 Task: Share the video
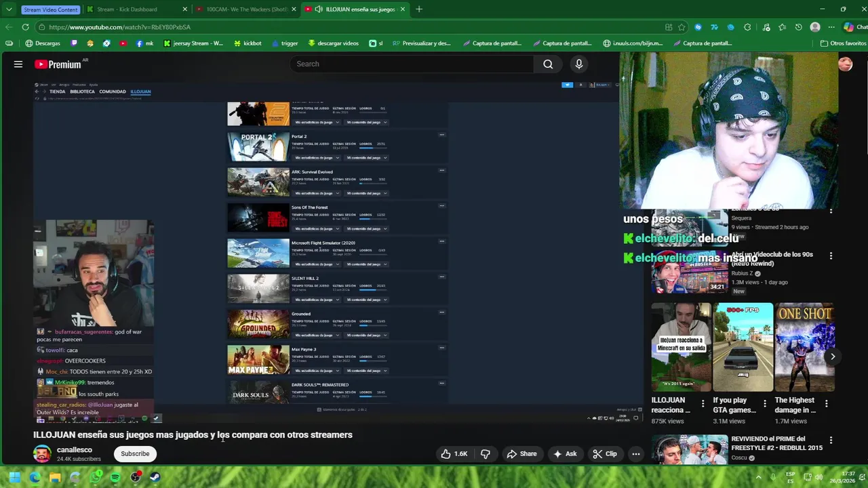(521, 454)
